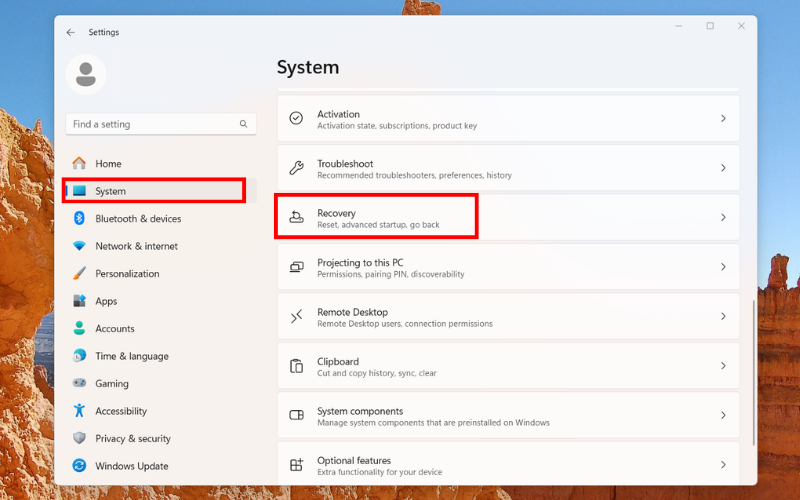800x500 pixels.
Task: Open Privacy & security settings
Action: pyautogui.click(x=132, y=438)
